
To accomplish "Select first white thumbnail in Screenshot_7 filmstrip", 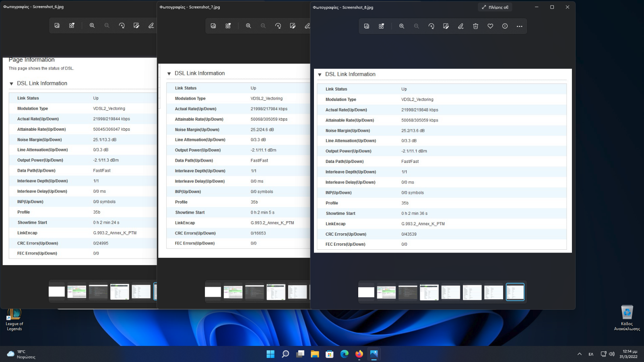I will 213,292.
